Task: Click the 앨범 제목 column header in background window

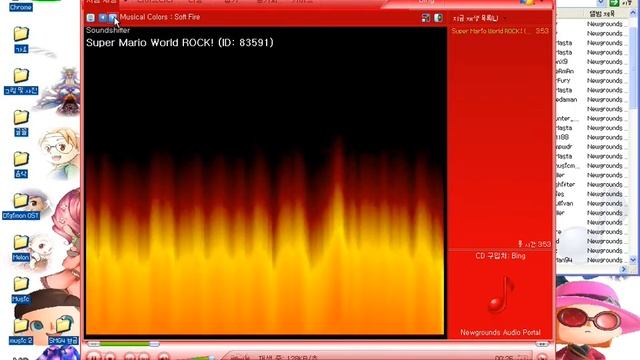Action: pos(602,14)
